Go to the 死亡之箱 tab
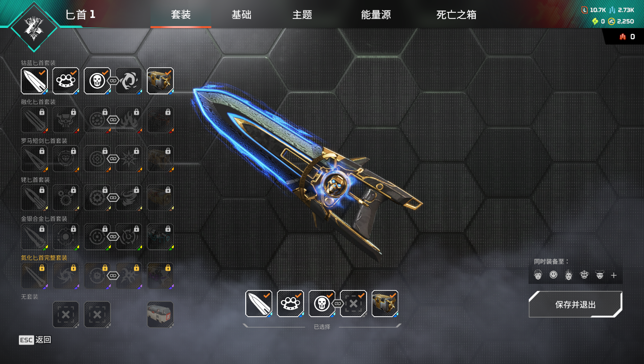This screenshot has height=364, width=644. pyautogui.click(x=456, y=15)
